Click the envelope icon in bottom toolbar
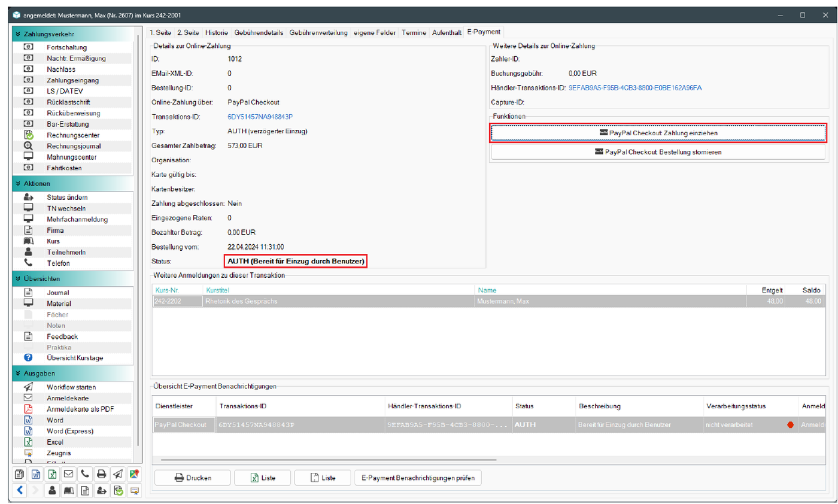 coord(68,474)
